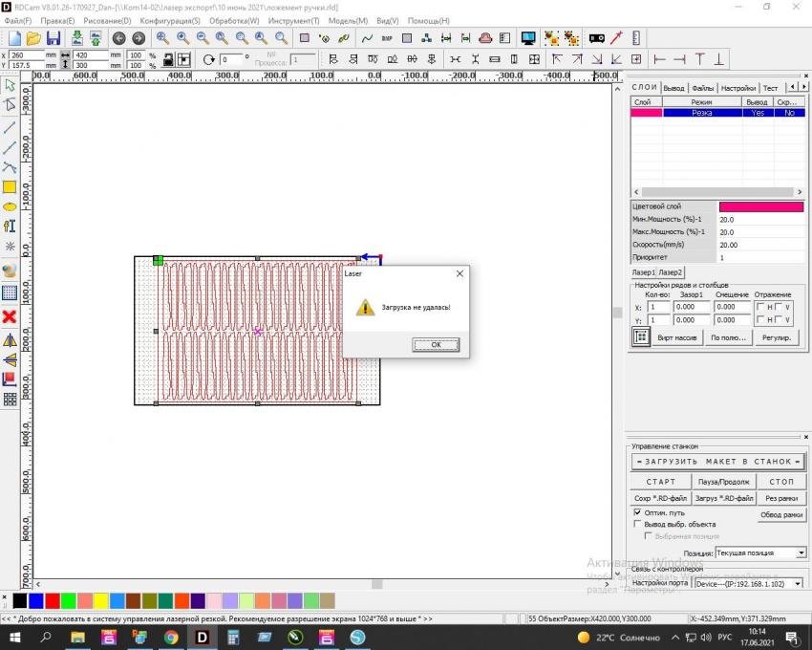Enable the 'Вывод выбр. объекта' checkbox

638,524
